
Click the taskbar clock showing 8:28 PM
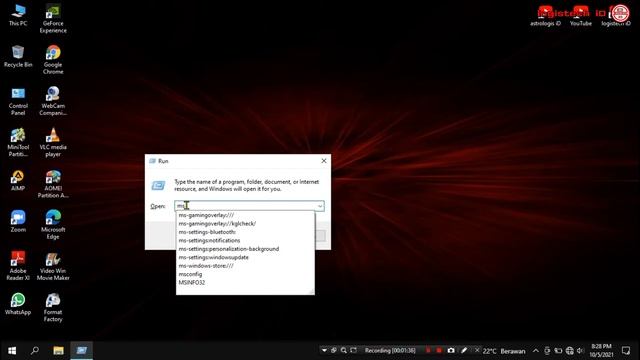[x=601, y=350]
